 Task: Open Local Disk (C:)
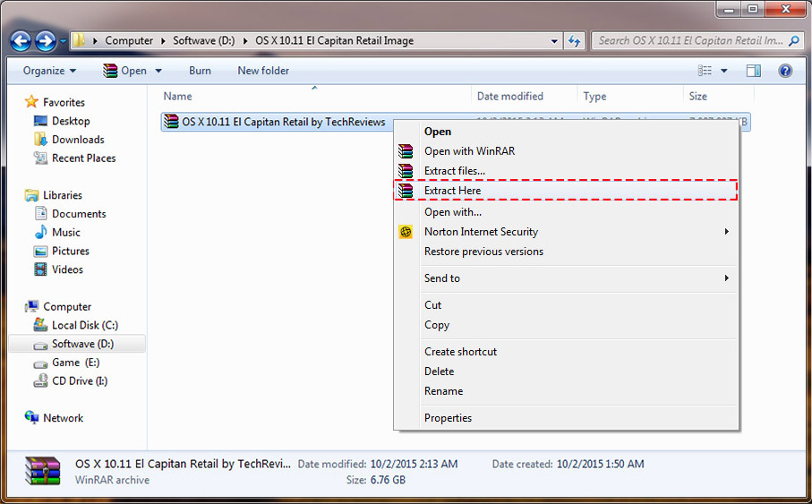coord(85,325)
